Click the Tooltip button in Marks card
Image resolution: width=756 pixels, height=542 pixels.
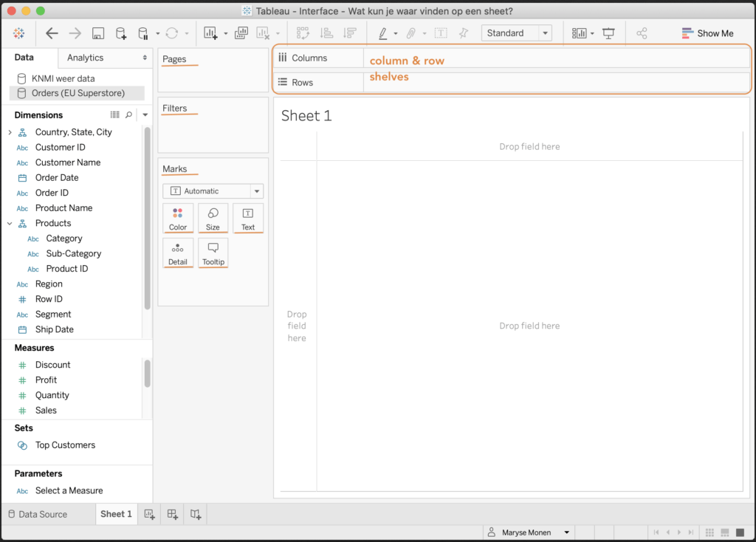pos(213,253)
